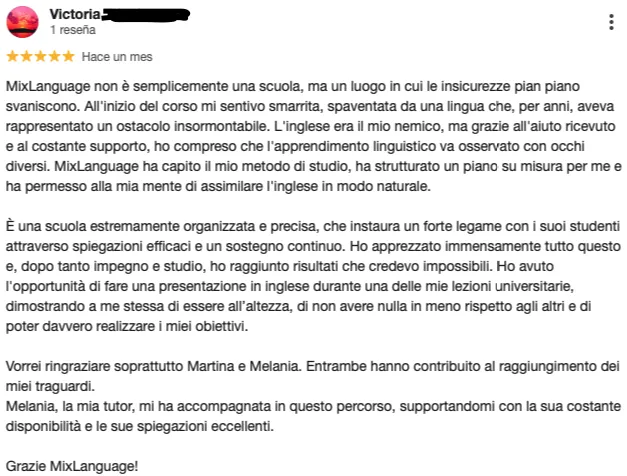This screenshot has width=627, height=476.
Task: Click the fifth gold rating star
Action: point(68,56)
